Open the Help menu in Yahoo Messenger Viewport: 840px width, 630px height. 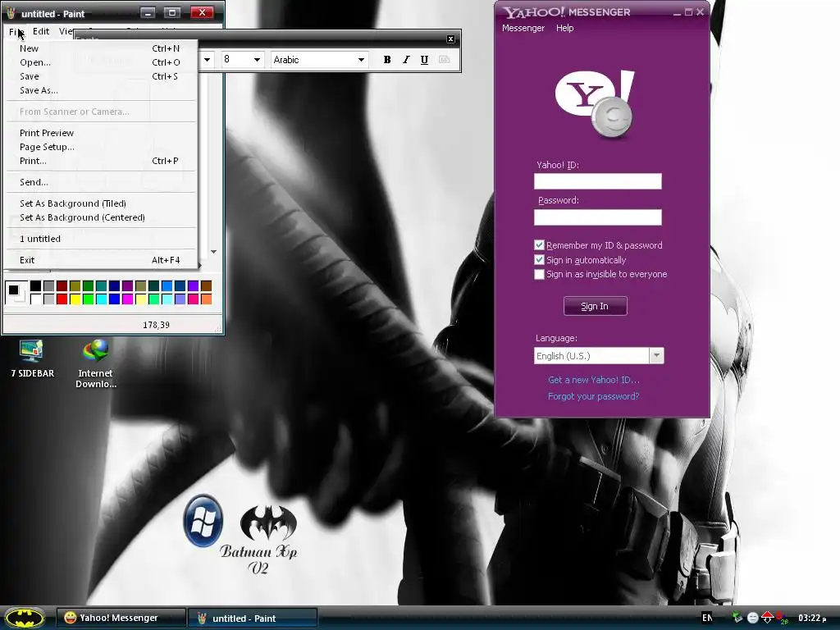click(564, 28)
